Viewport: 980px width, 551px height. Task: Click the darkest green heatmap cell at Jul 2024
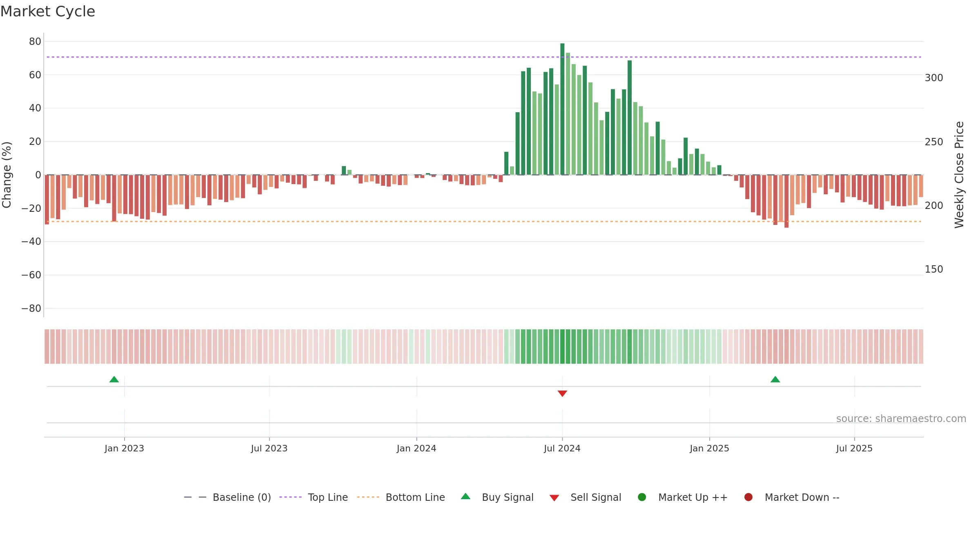[x=562, y=347]
